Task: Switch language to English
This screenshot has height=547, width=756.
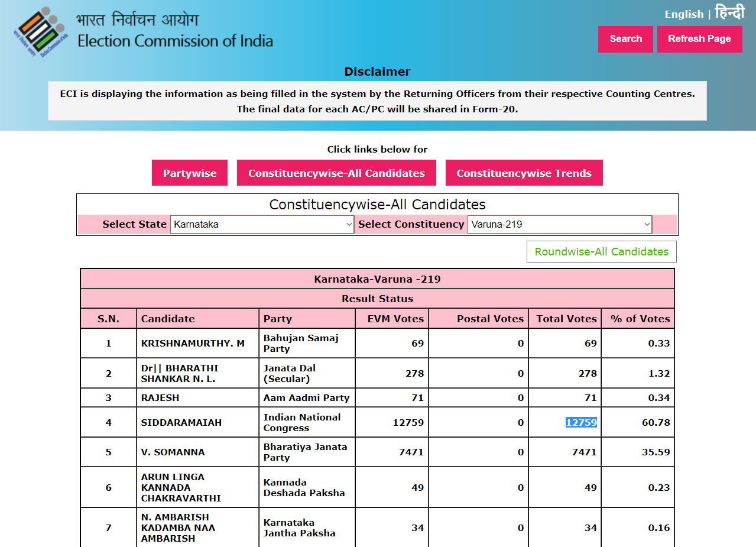Action: (x=684, y=14)
